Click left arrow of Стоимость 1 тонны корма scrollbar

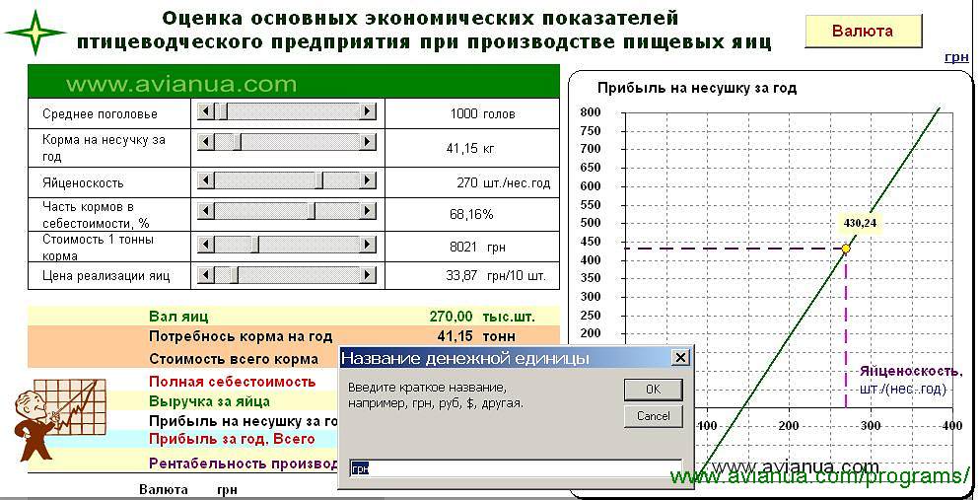pyautogui.click(x=205, y=244)
